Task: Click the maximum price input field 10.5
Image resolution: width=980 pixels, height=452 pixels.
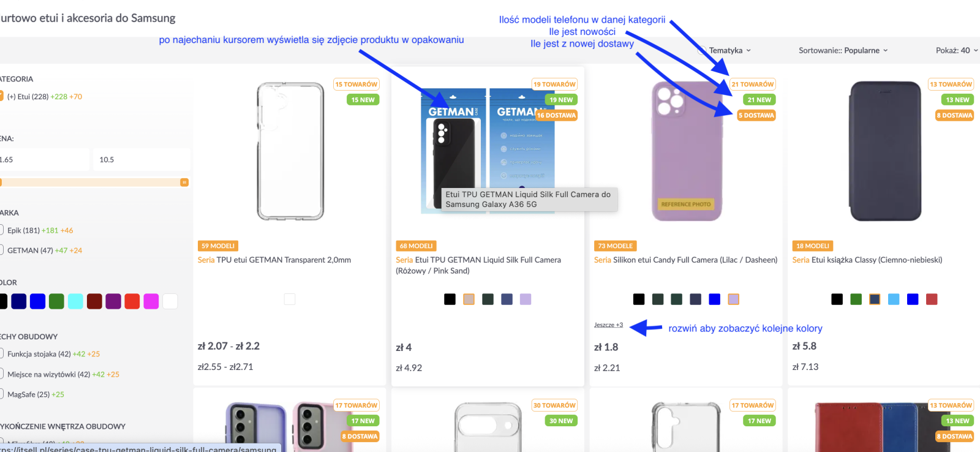Action: 141,159
